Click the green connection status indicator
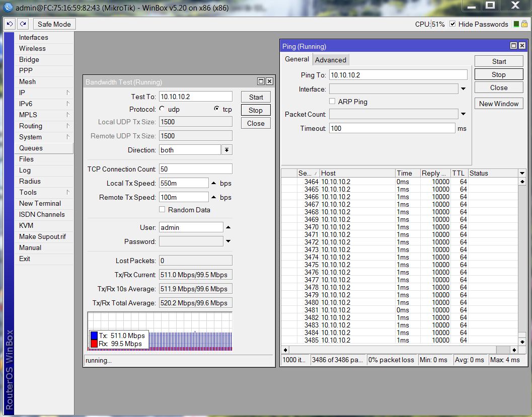 coord(516,24)
